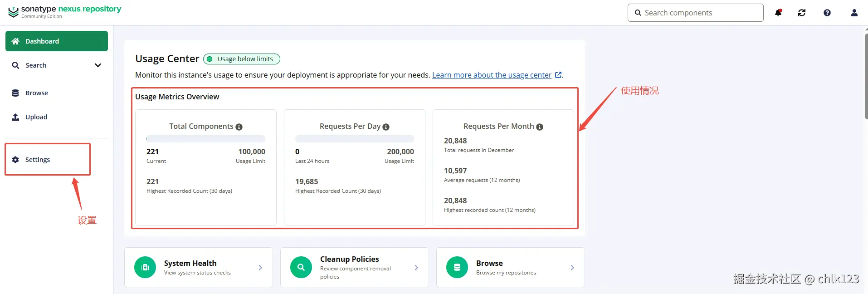The image size is (868, 294).
Task: Open the usage center learn more link
Action: pos(492,75)
